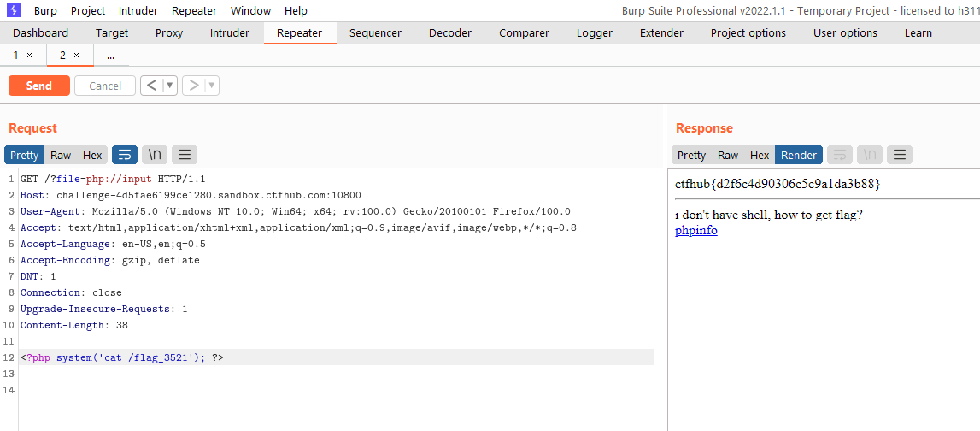The width and height of the screenshot is (980, 431).
Task: Select Raw view in Response panel
Action: click(727, 155)
